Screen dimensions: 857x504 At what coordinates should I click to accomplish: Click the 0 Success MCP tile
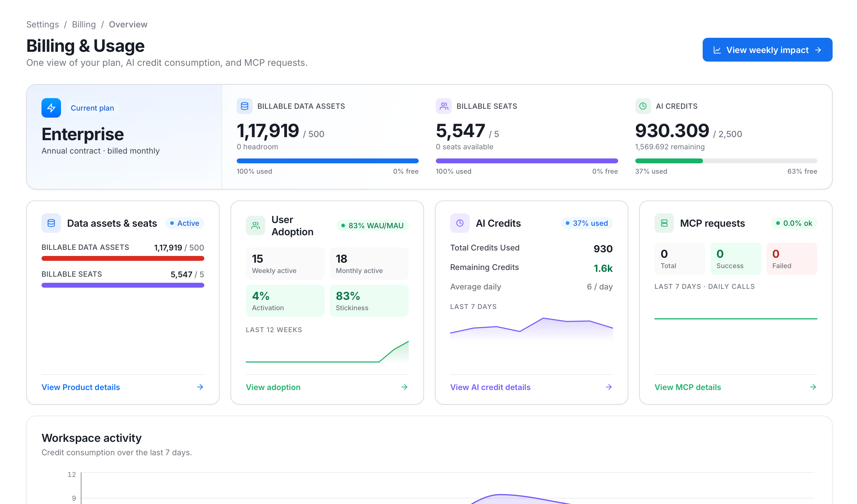tap(736, 258)
